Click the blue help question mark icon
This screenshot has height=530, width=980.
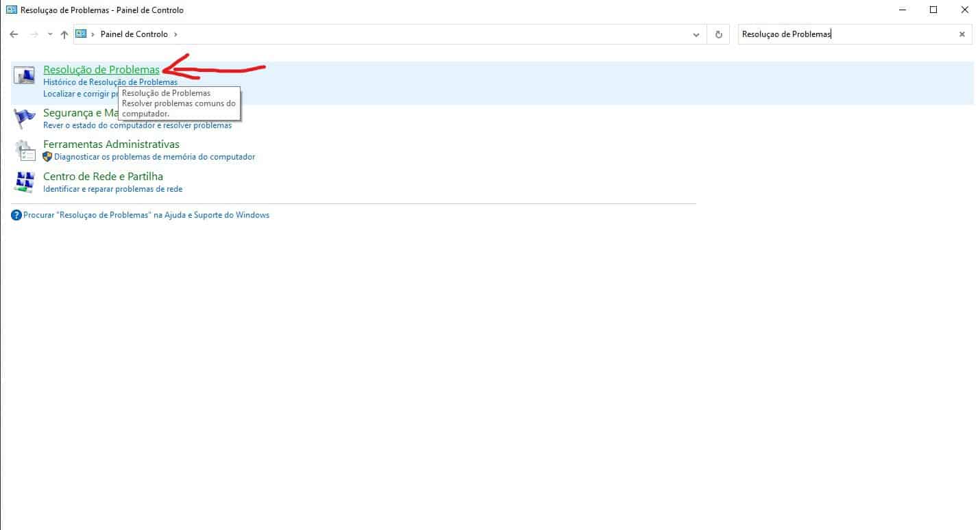(x=16, y=215)
